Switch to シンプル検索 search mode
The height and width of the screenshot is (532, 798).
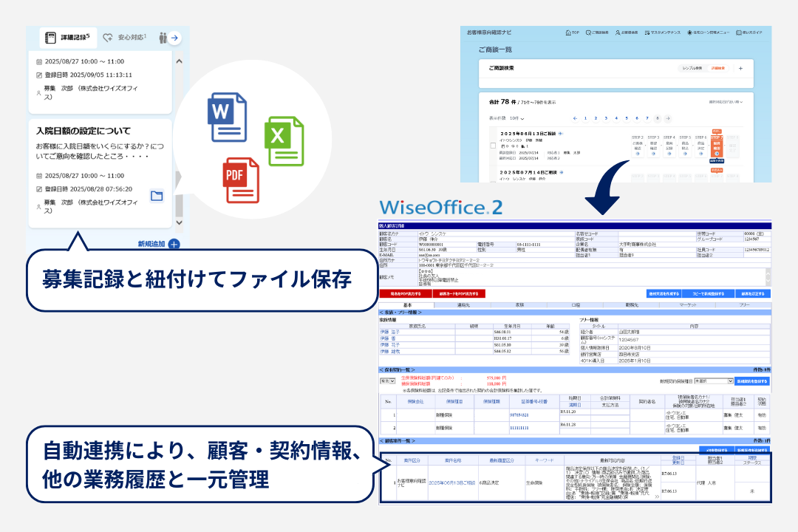click(689, 68)
